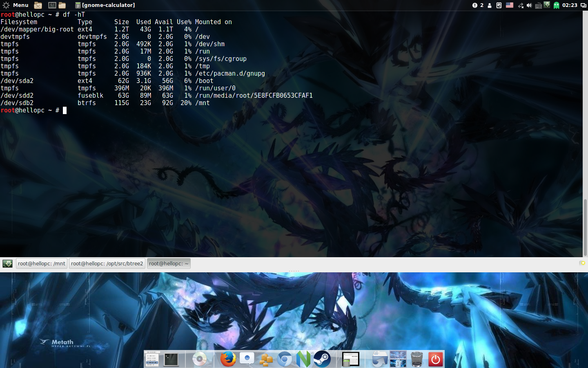Viewport: 588px width, 368px height.
Task: Click the gear icon beside Menu
Action: [6, 5]
